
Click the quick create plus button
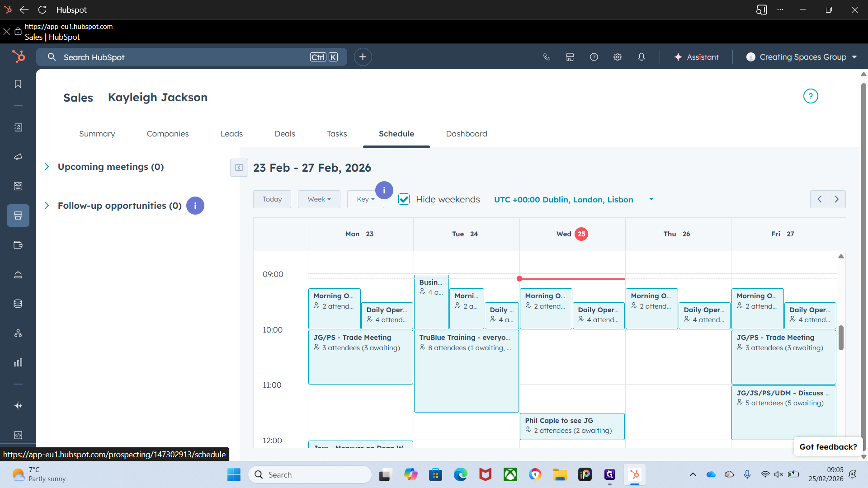pyautogui.click(x=363, y=57)
